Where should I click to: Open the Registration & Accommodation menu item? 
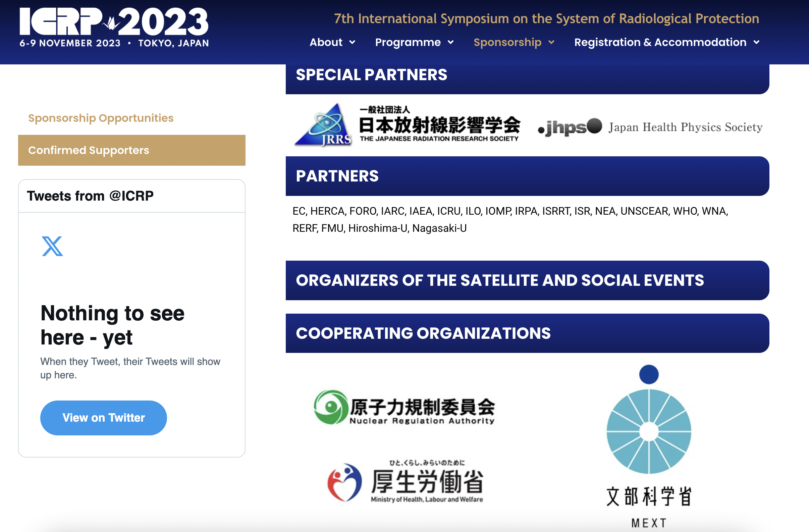660,42
